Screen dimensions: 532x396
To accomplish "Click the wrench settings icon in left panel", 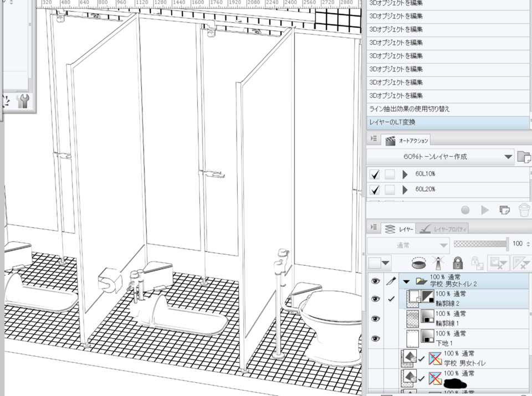I will tap(23, 100).
